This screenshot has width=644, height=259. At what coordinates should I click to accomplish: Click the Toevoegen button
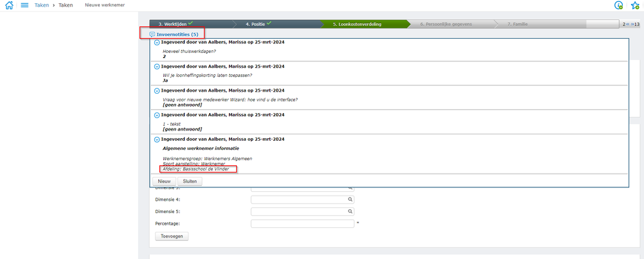click(x=172, y=236)
